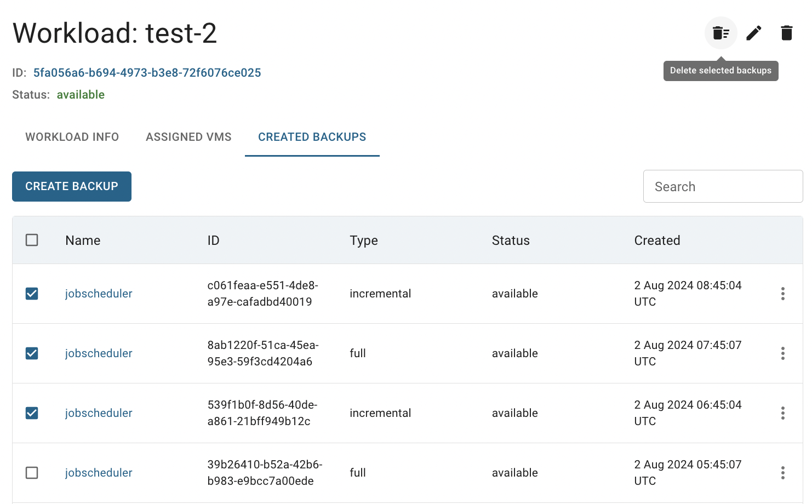Click the date "2 Aug 2024 06:45:04 UTC"
The image size is (812, 504).
click(x=688, y=413)
